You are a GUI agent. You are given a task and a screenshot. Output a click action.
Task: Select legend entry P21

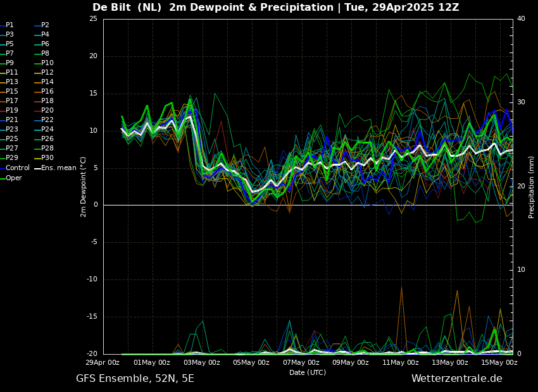tap(9, 120)
